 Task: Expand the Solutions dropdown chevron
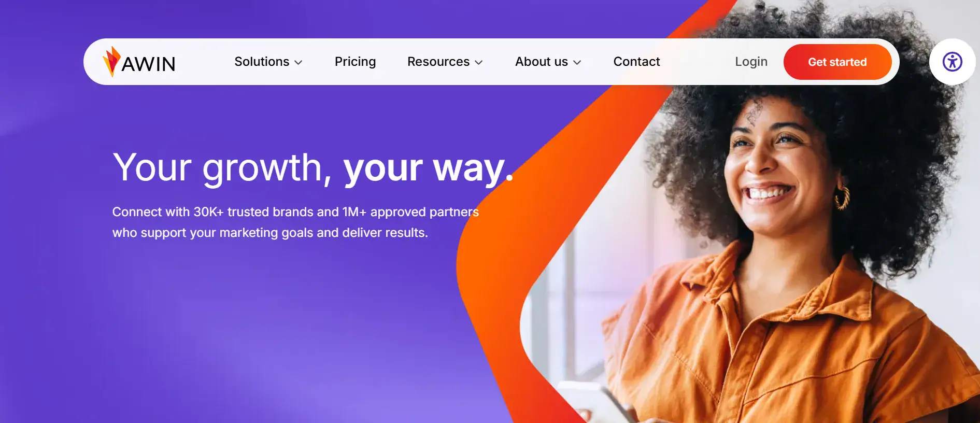(x=299, y=62)
